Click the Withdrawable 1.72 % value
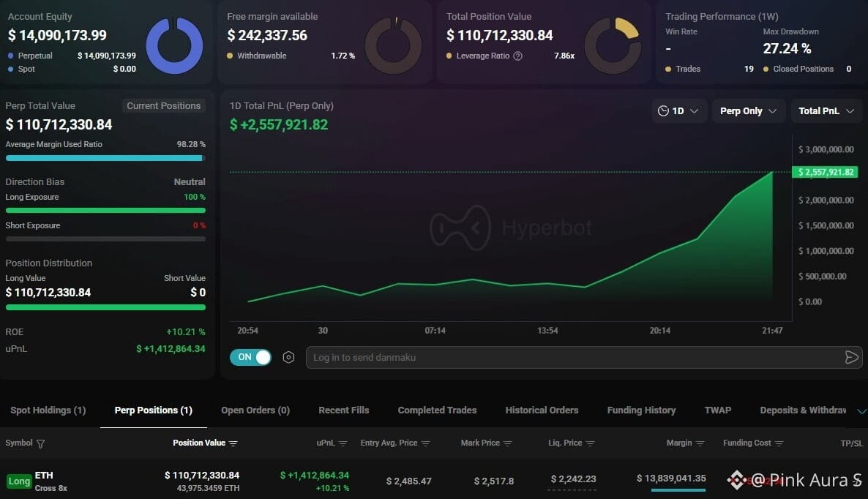The image size is (868, 499). (x=343, y=56)
